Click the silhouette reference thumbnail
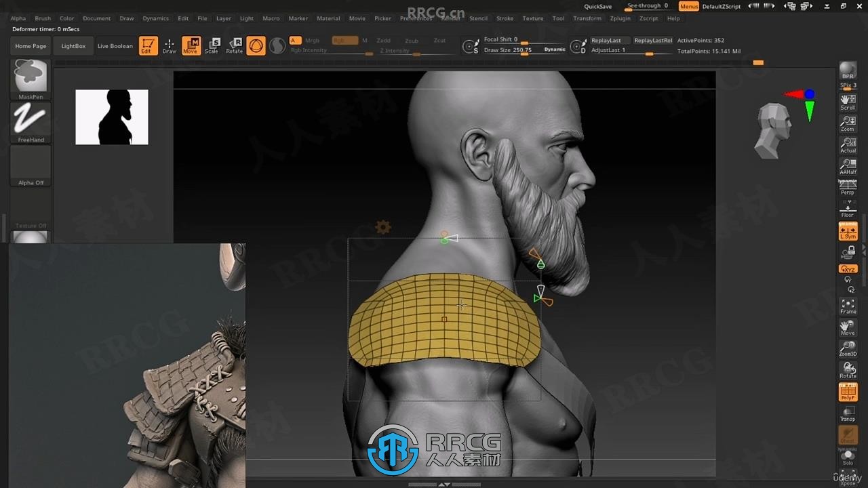Screen dimensions: 868x488 (x=112, y=117)
